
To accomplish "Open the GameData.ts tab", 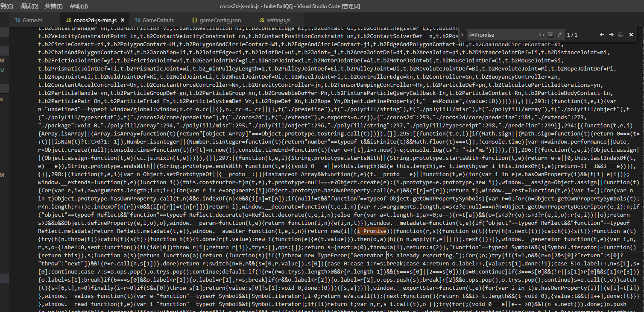I will (x=158, y=20).
